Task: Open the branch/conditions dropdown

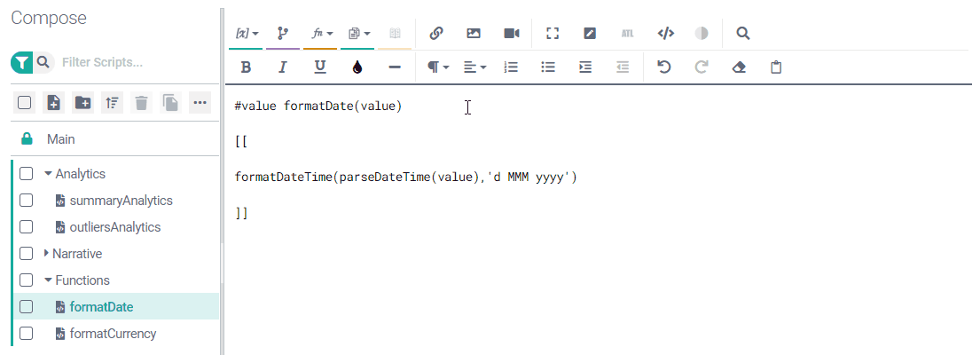Action: (x=283, y=34)
